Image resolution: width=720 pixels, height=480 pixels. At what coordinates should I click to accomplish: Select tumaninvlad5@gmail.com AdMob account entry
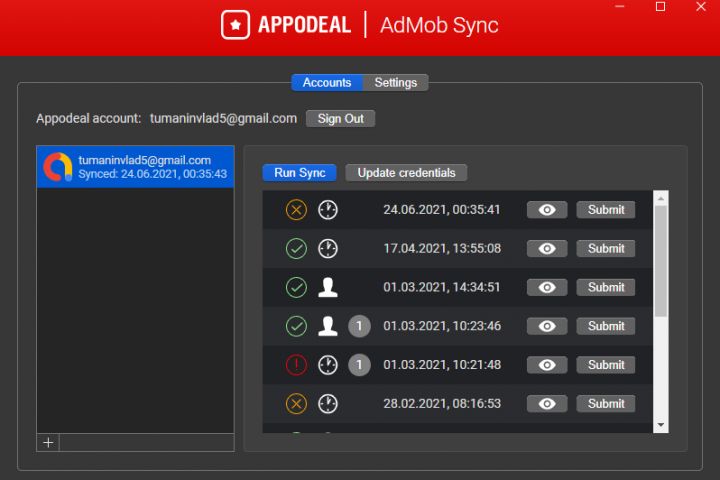tap(135, 167)
